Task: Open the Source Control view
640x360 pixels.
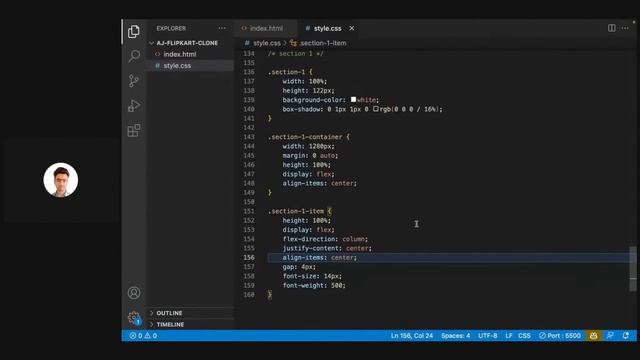Action: [x=134, y=81]
